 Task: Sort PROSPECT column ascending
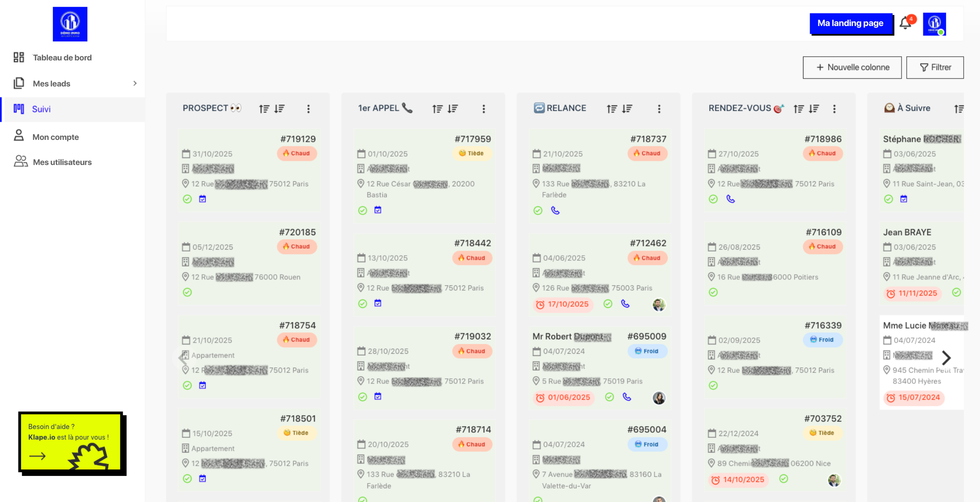[264, 109]
